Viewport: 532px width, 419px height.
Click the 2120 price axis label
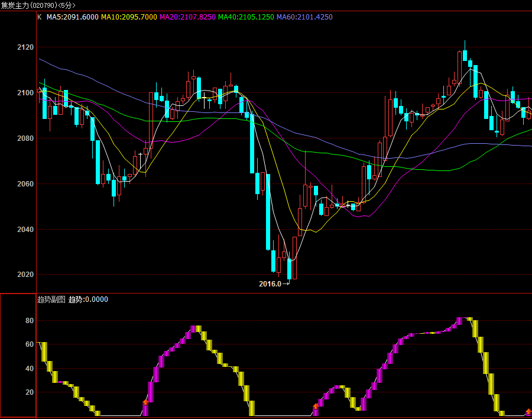(25, 47)
